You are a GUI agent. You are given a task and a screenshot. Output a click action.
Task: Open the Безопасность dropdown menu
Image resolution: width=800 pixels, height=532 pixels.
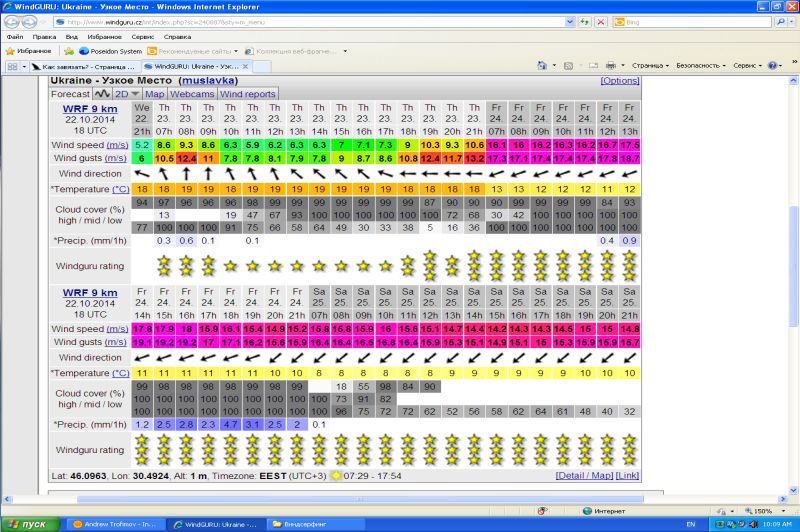pyautogui.click(x=701, y=65)
